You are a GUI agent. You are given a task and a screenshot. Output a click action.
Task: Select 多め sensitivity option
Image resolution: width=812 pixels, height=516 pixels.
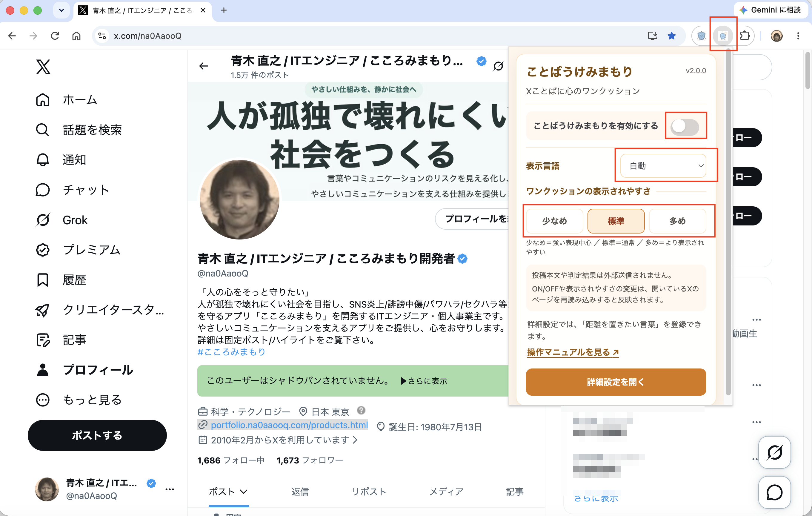pos(677,221)
